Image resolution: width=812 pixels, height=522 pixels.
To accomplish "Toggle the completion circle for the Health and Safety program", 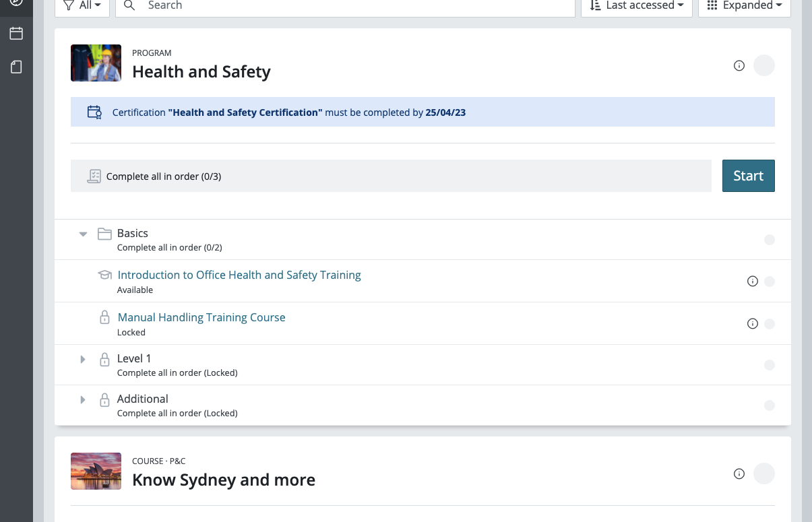I will pyautogui.click(x=764, y=65).
